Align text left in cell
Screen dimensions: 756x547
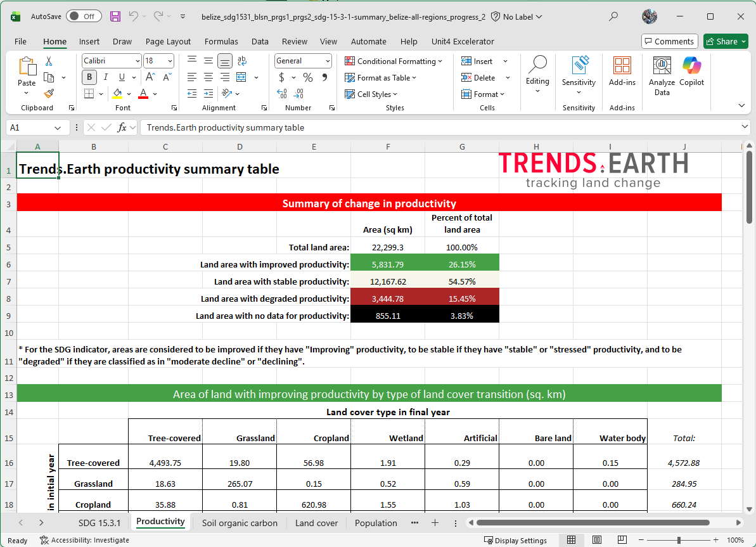[192, 77]
